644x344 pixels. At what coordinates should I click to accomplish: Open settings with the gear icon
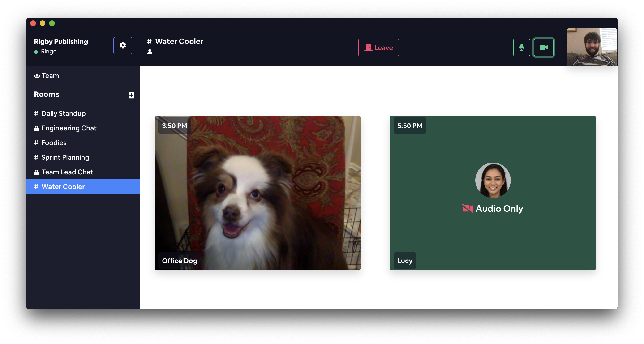tap(123, 46)
